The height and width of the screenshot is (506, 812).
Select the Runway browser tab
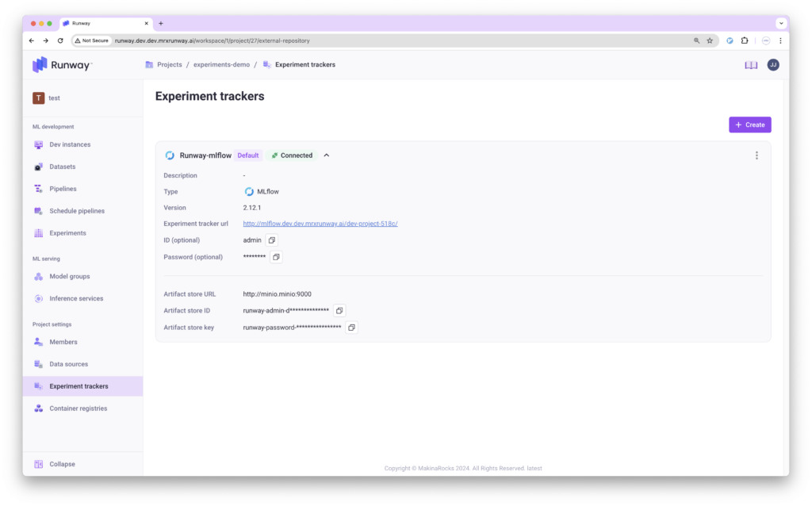pos(105,23)
